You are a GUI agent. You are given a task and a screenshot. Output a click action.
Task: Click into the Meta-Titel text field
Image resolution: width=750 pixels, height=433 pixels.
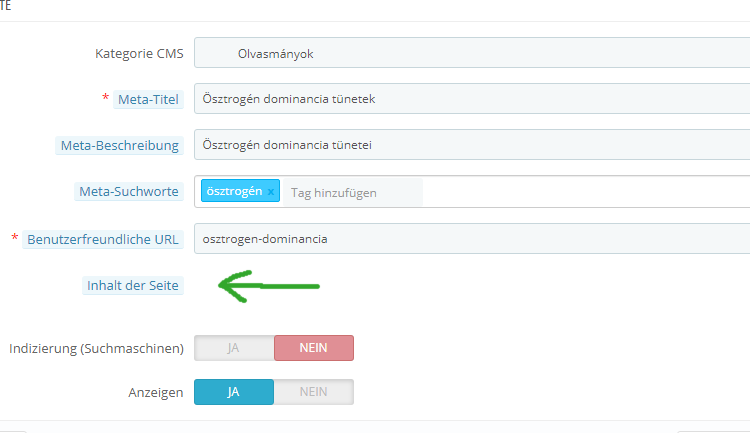(470, 99)
